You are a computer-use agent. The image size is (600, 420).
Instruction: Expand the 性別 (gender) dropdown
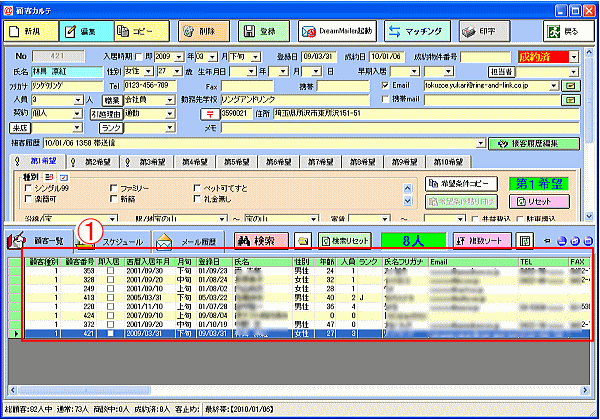pyautogui.click(x=148, y=72)
